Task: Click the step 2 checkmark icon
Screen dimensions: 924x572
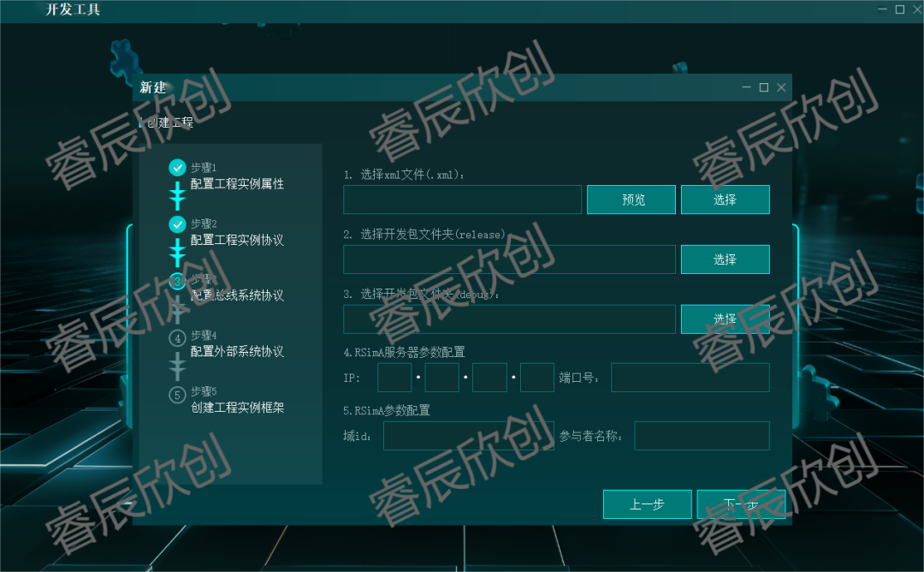Action: pos(178,224)
